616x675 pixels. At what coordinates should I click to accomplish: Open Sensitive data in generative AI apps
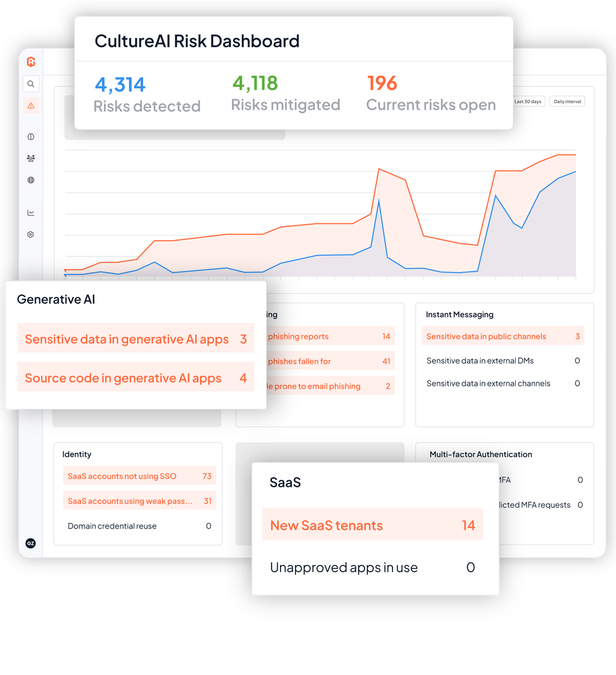pyautogui.click(x=136, y=339)
